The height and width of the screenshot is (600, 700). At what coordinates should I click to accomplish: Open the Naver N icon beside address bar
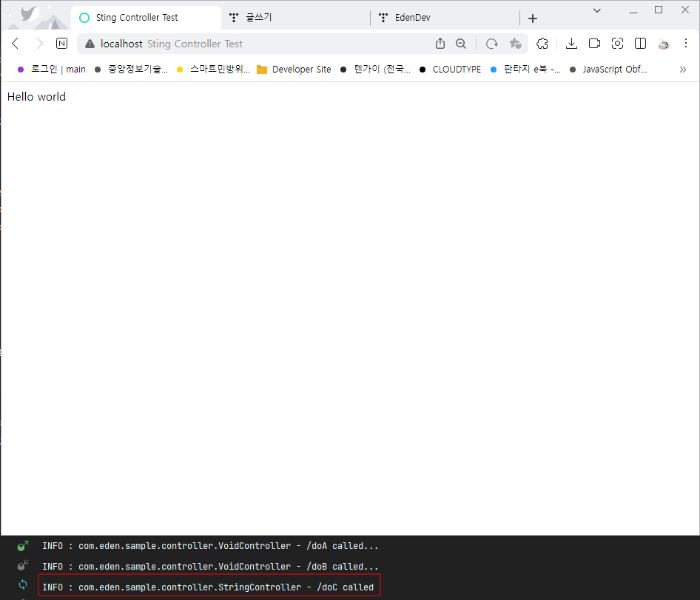pos(61,44)
